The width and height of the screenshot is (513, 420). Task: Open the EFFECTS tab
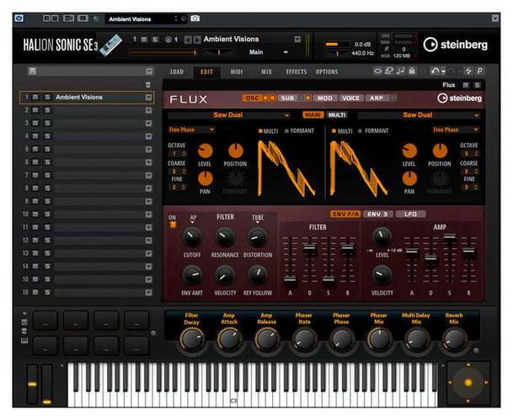click(x=296, y=72)
